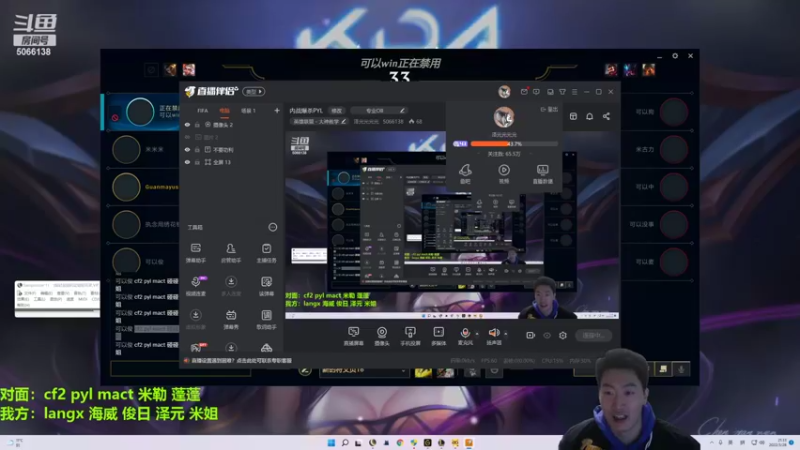800x450 pixels.
Task: Switch to the 场景 1 scene tab
Action: (248, 111)
